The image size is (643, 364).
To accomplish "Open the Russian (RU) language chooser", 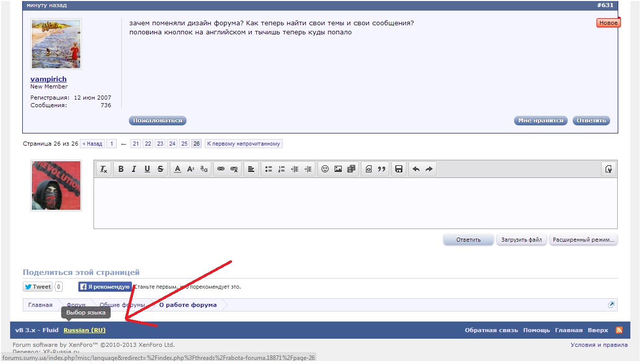I will (84, 330).
